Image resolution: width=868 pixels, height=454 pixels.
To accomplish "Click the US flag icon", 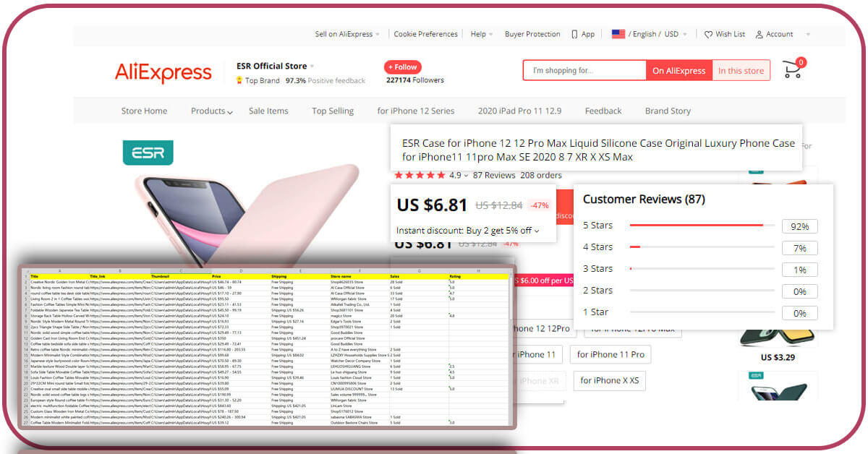I will 618,34.
